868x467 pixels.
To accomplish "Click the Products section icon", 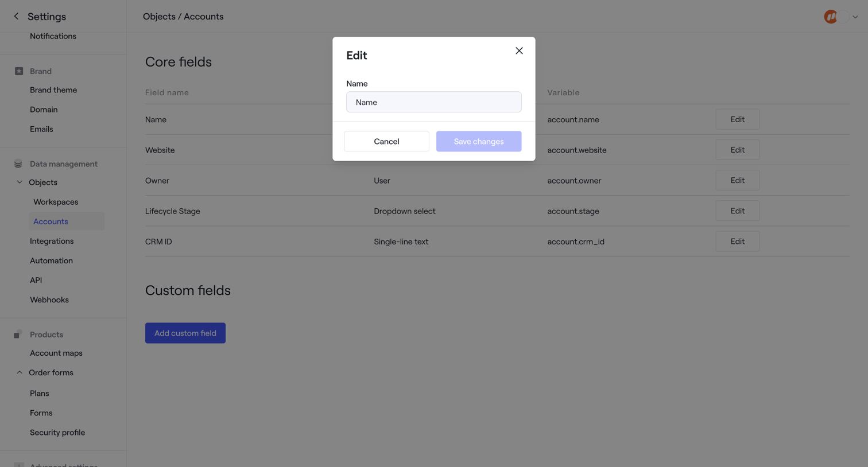I will pos(18,334).
